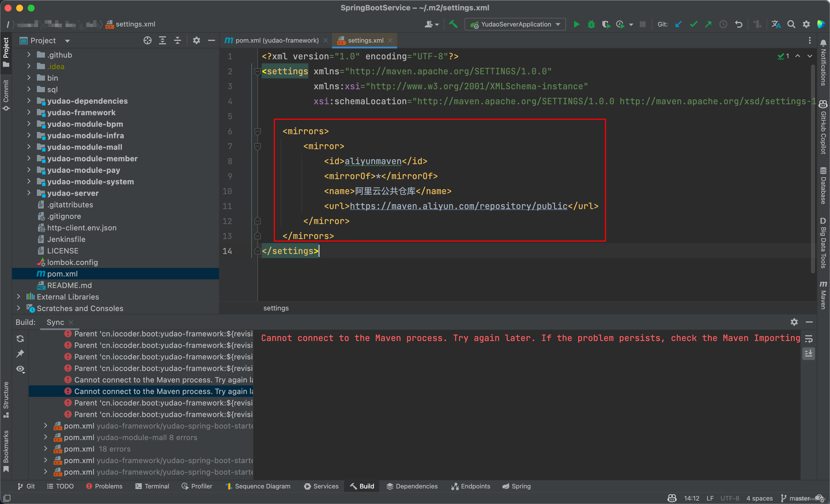Build project with the hammer icon
Screen dimensions: 830x504
(453, 24)
